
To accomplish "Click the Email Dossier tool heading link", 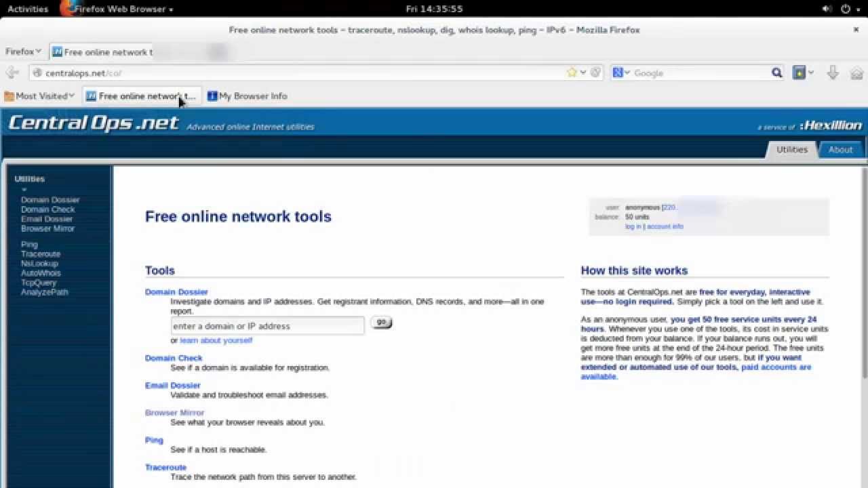I will [x=173, y=385].
